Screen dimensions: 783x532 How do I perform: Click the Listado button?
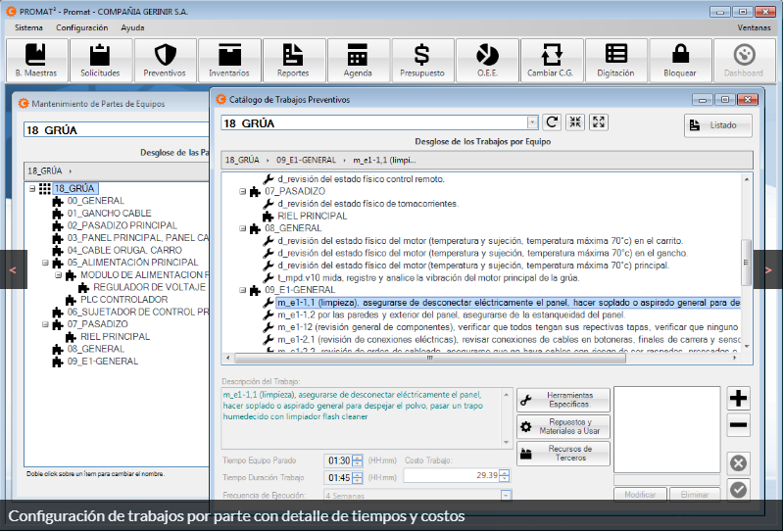(x=717, y=125)
